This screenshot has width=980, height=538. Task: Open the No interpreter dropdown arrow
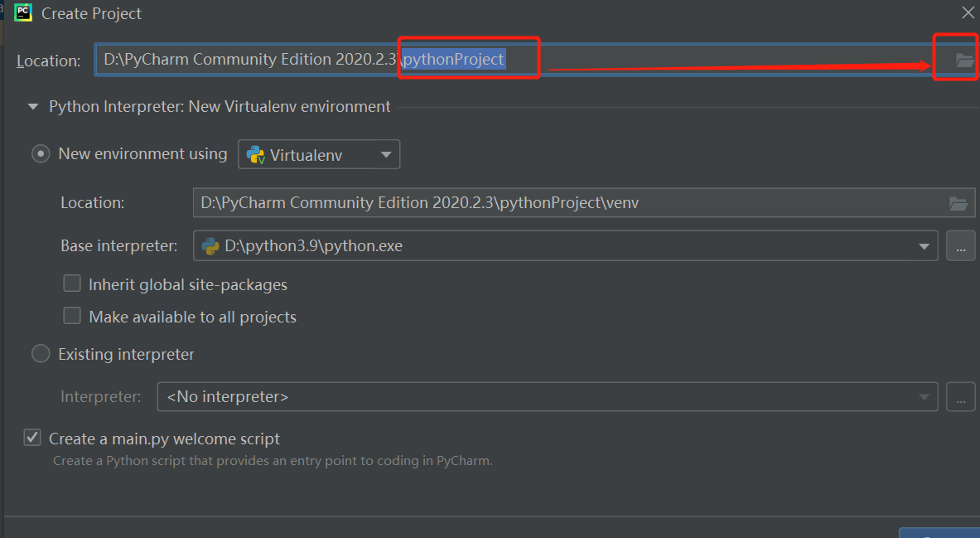click(924, 397)
